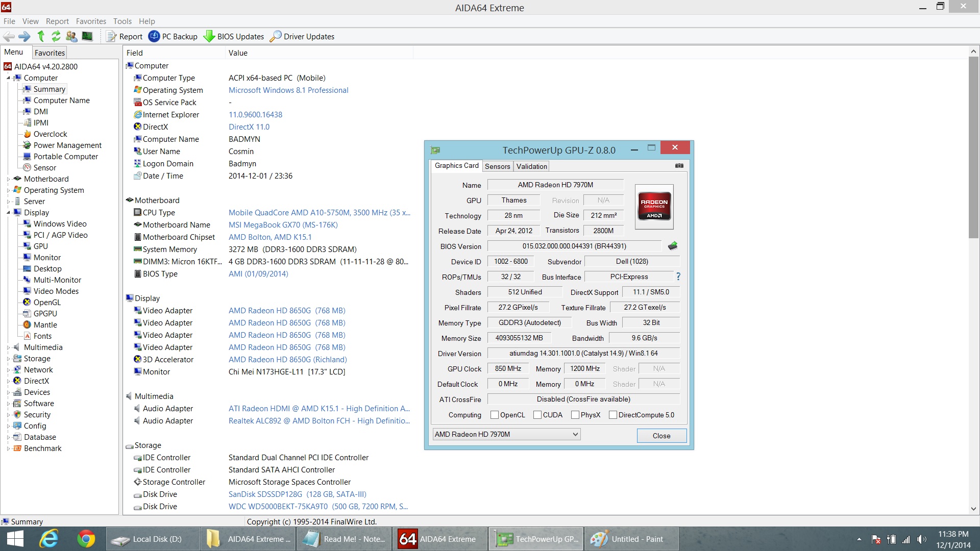Collapse the Computer tree node
Image resolution: width=980 pixels, height=551 pixels.
[x=8, y=78]
